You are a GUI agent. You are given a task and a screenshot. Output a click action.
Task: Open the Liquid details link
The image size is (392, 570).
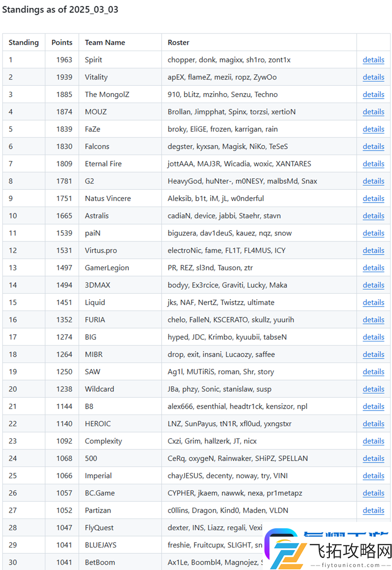click(x=373, y=303)
